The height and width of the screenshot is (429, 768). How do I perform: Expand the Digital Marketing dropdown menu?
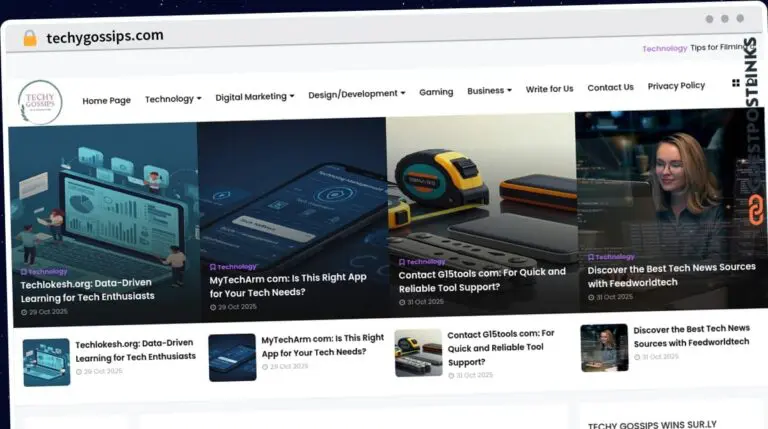coord(255,97)
